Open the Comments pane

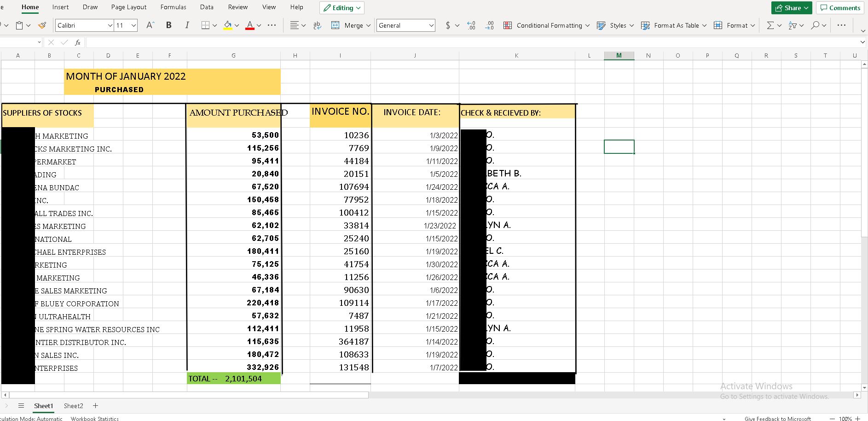point(840,8)
